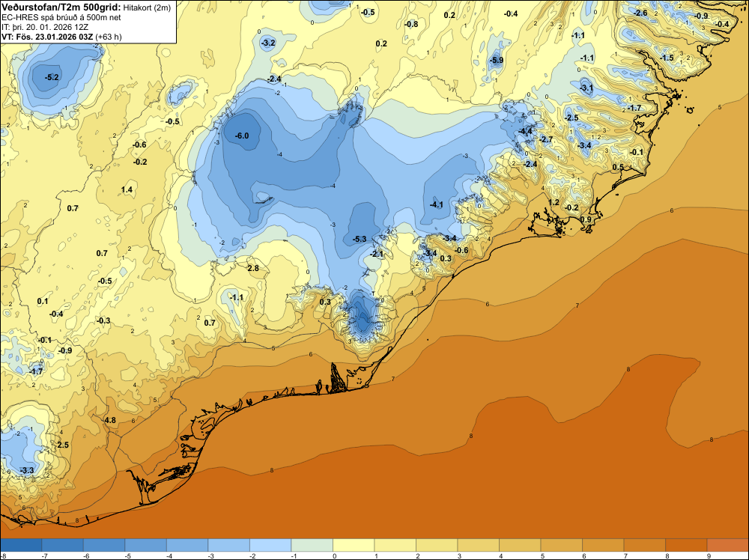Click the -3.3 temperature label
Viewport: 749px width, 560px height.
pos(27,471)
